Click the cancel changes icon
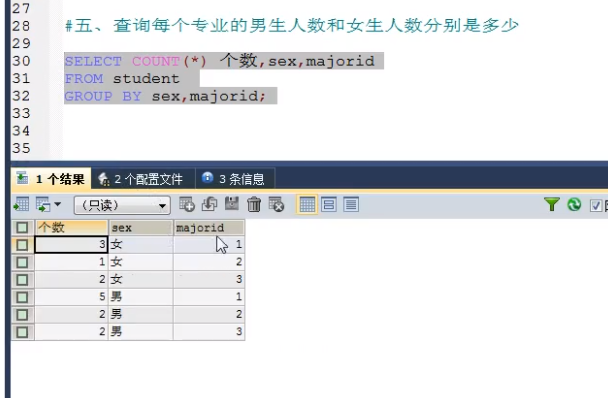608x398 pixels. tap(276, 204)
